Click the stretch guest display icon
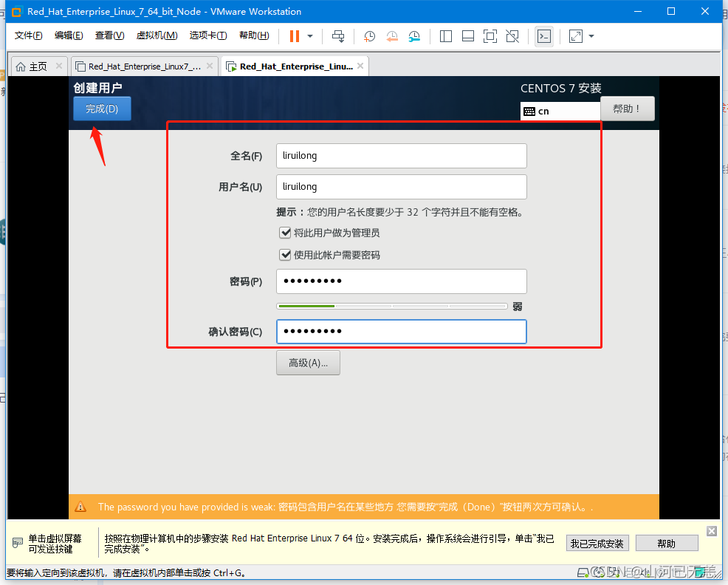 [576, 36]
